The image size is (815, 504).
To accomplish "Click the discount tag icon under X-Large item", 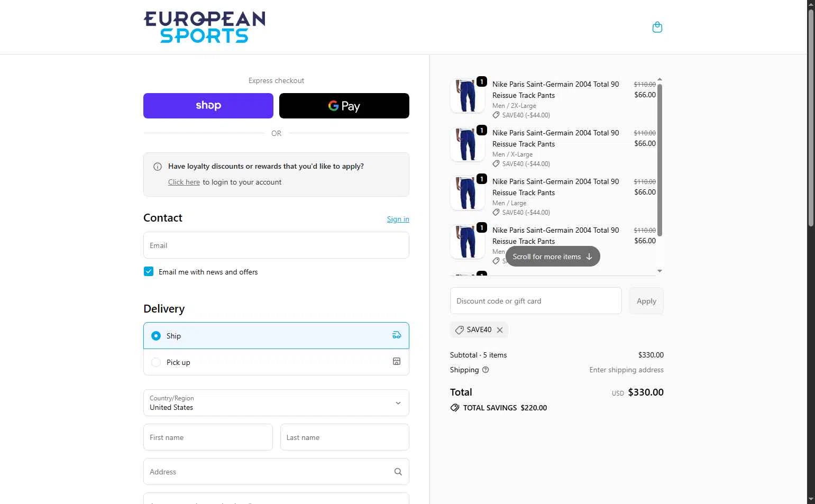I will 496,163.
